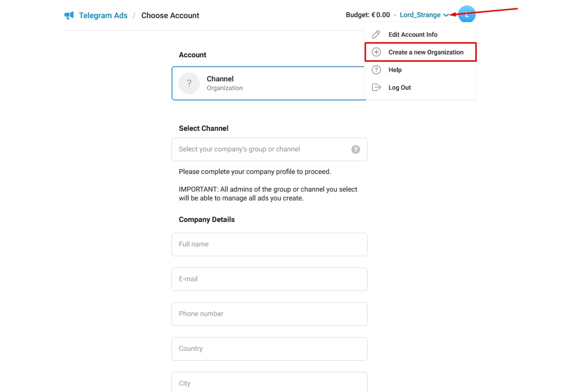Choose Create a new Organization
This screenshot has height=392, width=588.
point(425,52)
